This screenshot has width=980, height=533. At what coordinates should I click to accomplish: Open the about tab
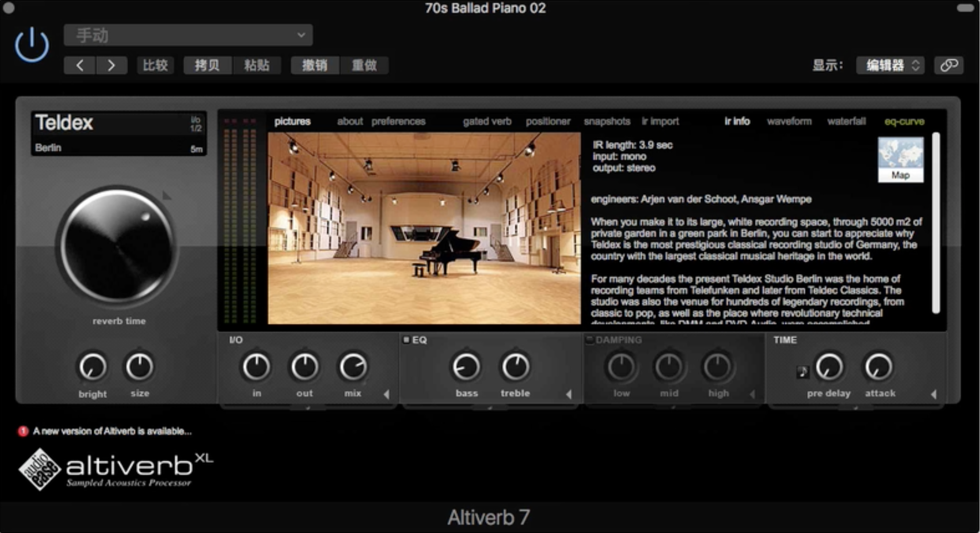pos(350,121)
